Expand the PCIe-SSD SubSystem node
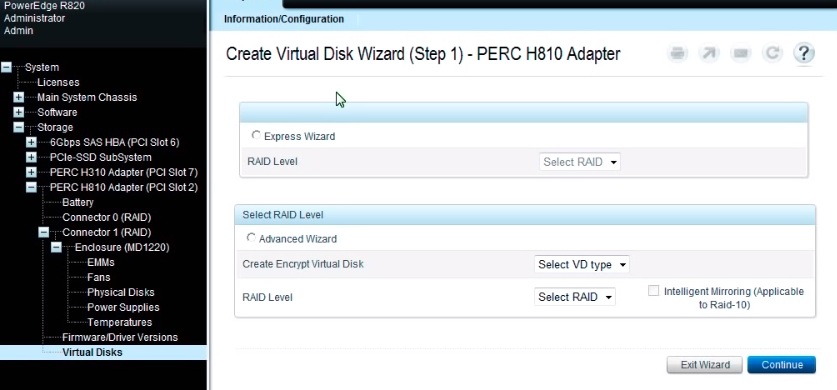837x390 pixels. coord(31,157)
